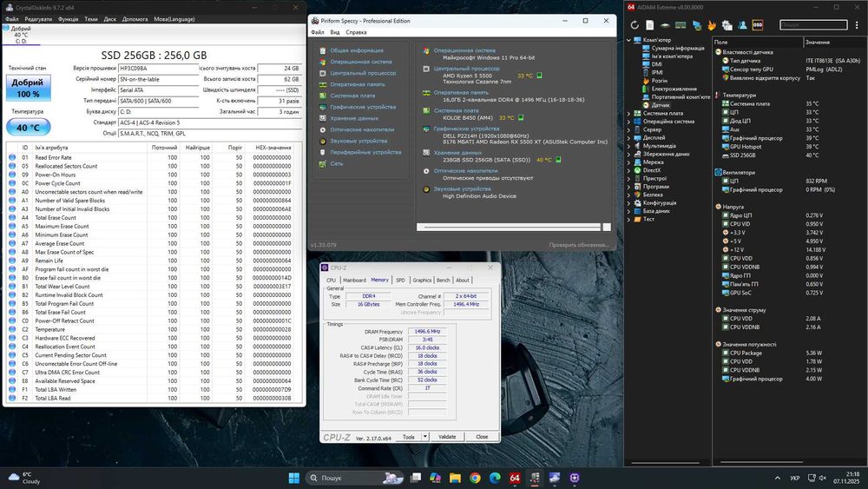Expand the Дисплей node in AIDA64
Image resolution: width=868 pixels, height=489 pixels.
click(628, 138)
